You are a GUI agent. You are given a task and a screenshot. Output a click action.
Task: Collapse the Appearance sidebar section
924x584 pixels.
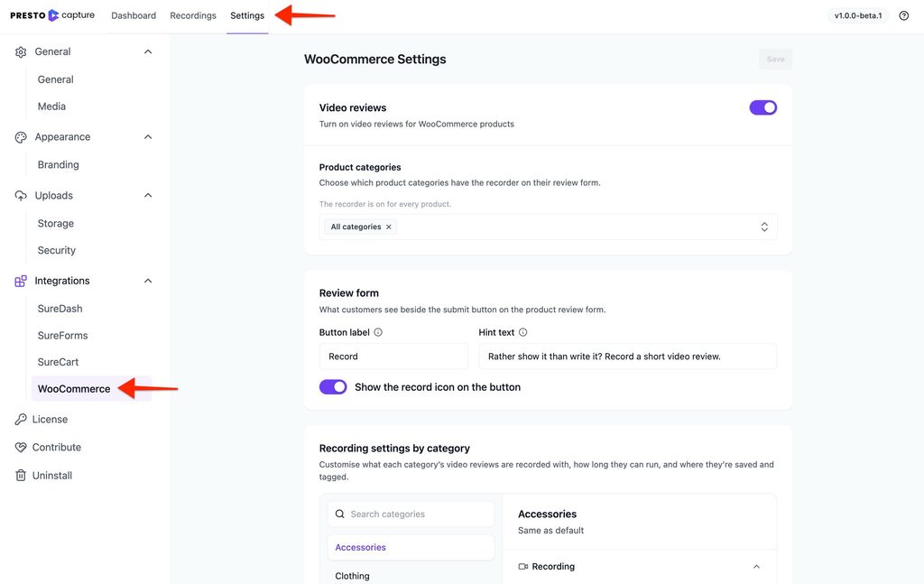[148, 137]
